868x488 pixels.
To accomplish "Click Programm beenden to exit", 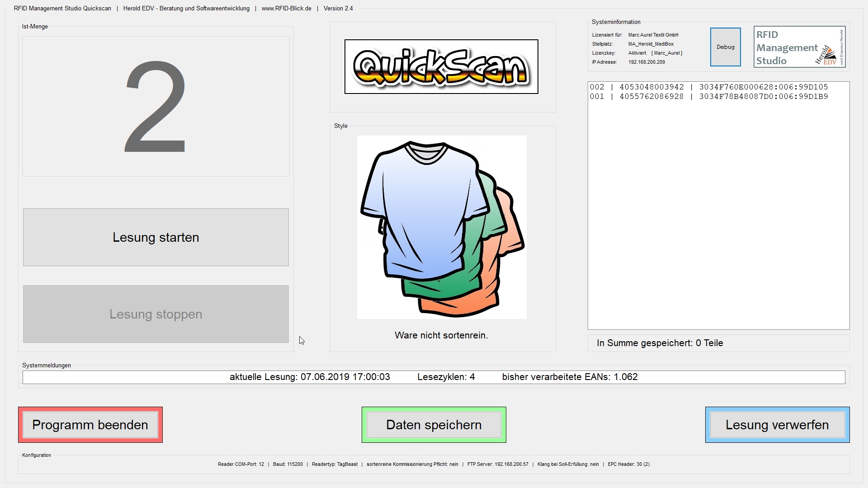I will point(90,425).
